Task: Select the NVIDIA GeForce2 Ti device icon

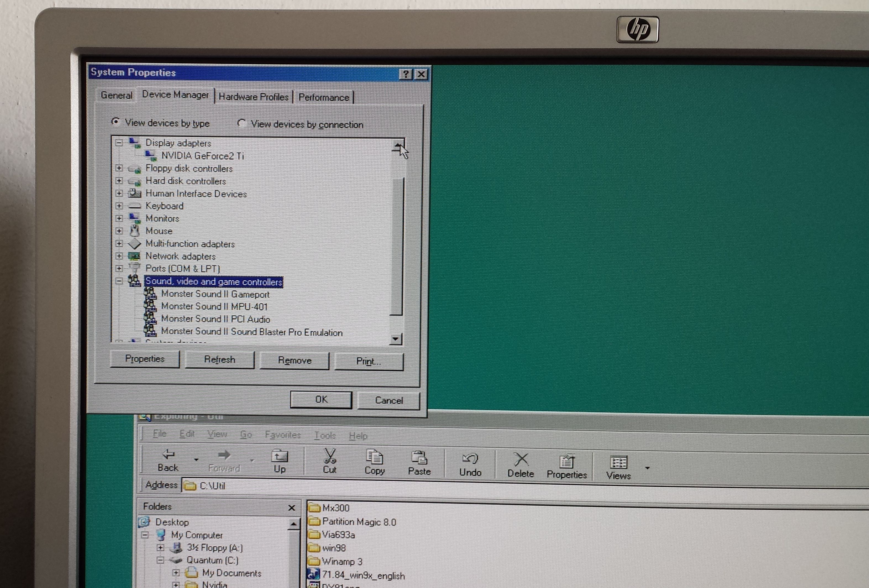Action: pos(151,155)
